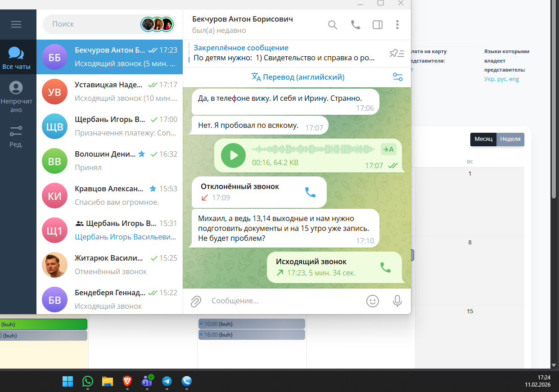
Task: Redial from 'Исходящий звонок' green phone icon
Action: (x=386, y=267)
